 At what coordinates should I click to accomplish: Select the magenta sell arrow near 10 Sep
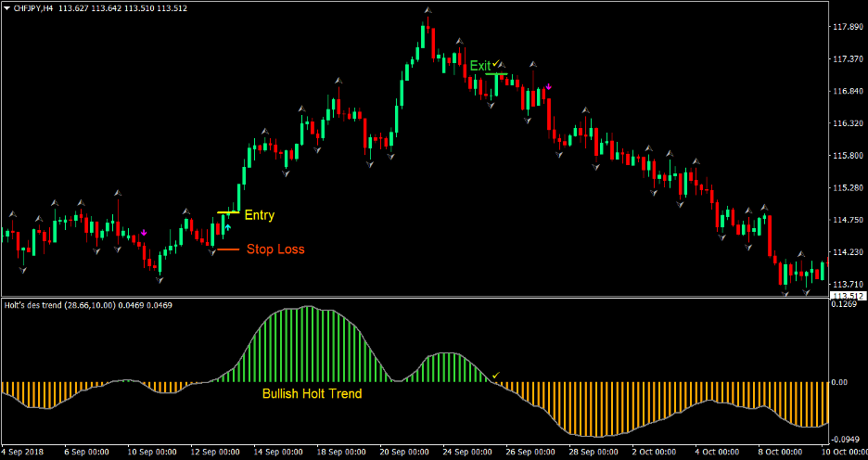coord(144,233)
